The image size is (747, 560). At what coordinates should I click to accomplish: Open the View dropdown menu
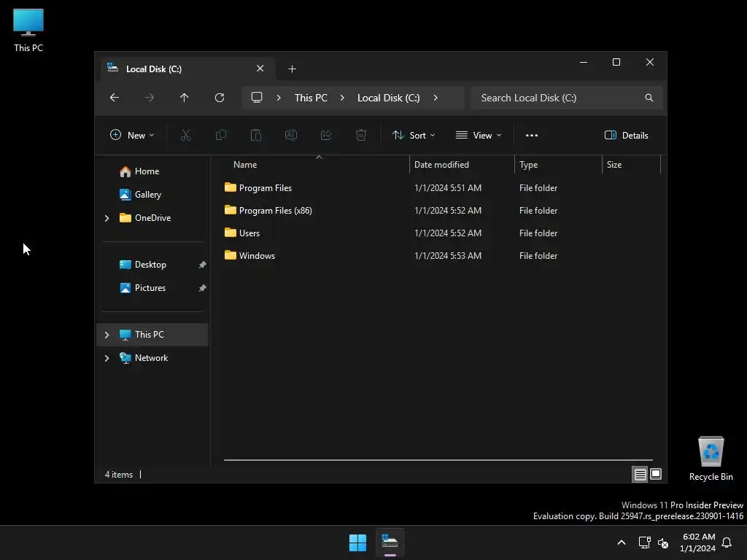coord(479,135)
